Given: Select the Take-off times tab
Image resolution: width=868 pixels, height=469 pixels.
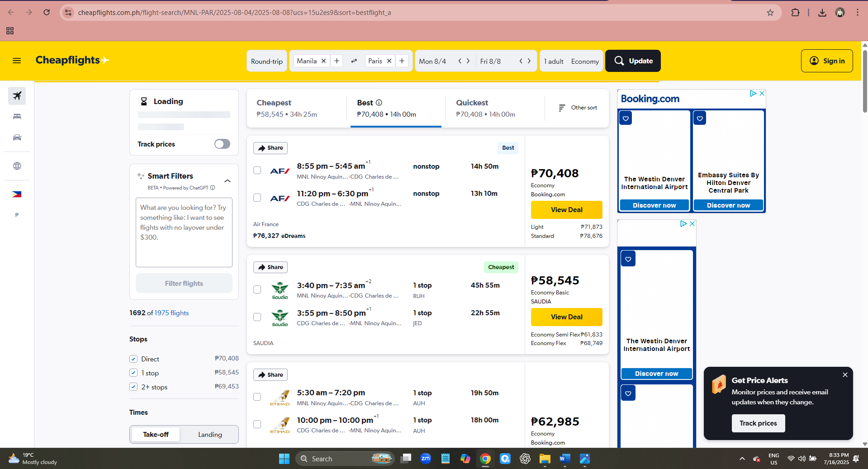Looking at the screenshot, I should (x=156, y=435).
